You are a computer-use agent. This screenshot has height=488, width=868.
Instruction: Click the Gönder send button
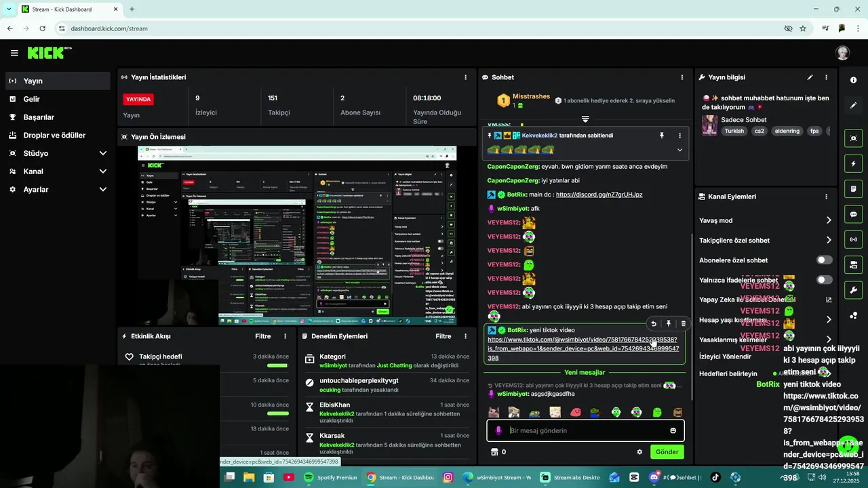click(667, 452)
